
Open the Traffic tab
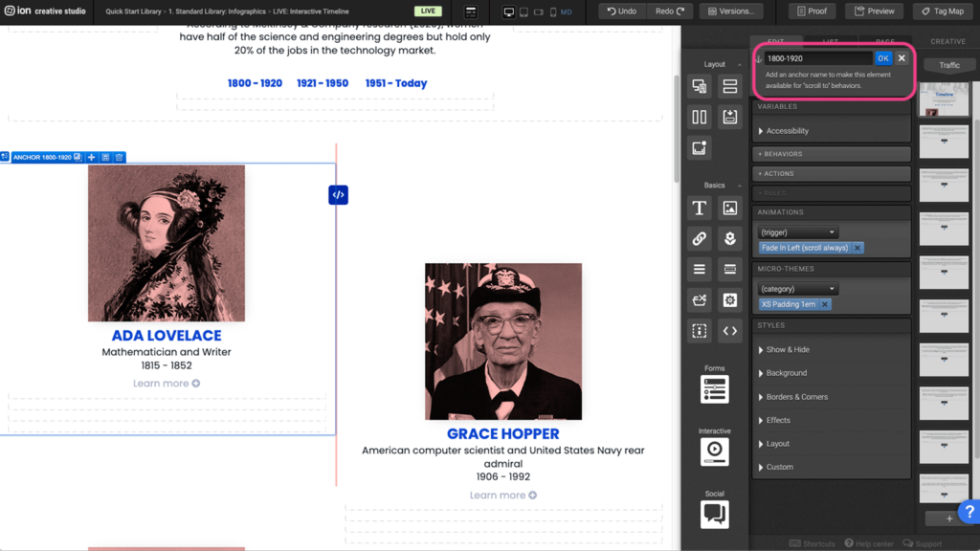click(x=948, y=65)
